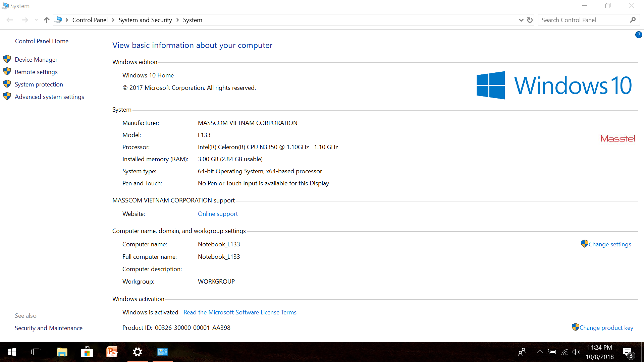
Task: Open File Explorer from the taskbar
Action: [62, 352]
